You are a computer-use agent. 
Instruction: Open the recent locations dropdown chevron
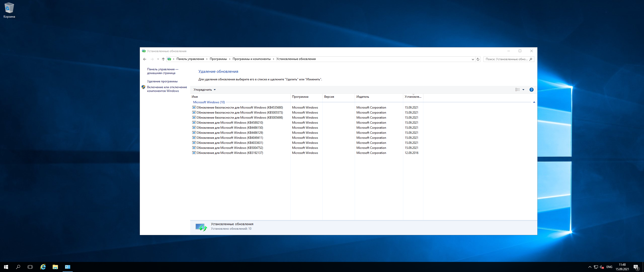pyautogui.click(x=158, y=59)
